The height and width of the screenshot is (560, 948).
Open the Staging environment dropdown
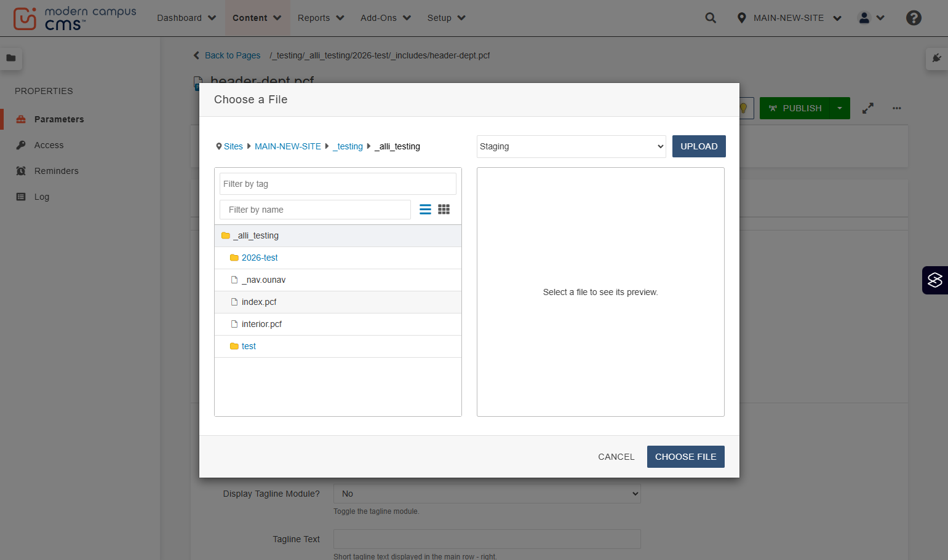click(x=572, y=146)
